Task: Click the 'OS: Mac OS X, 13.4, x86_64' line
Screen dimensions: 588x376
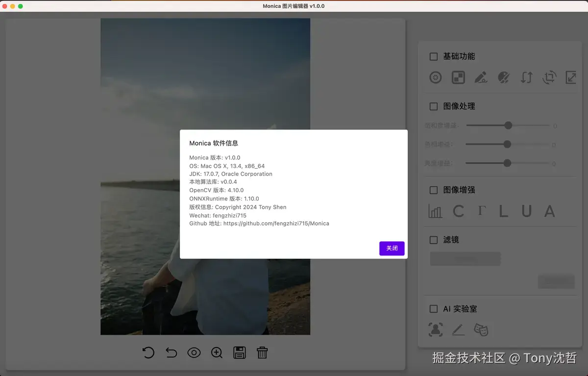Action: (227, 166)
